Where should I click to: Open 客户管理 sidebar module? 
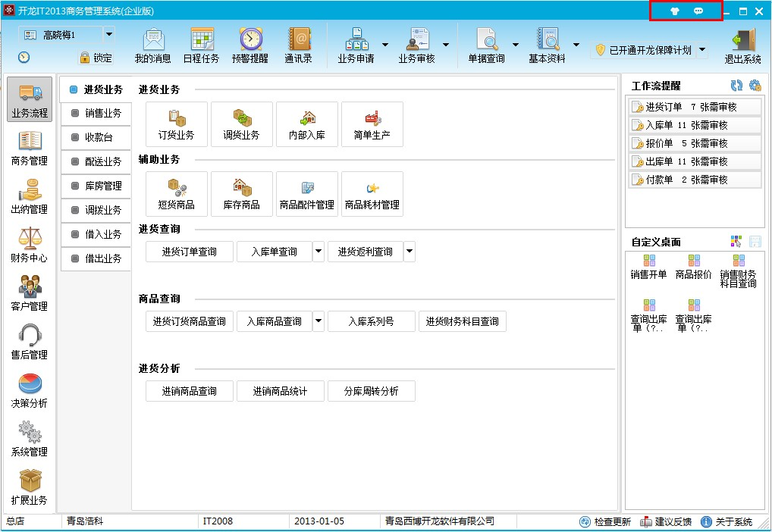pyautogui.click(x=30, y=293)
